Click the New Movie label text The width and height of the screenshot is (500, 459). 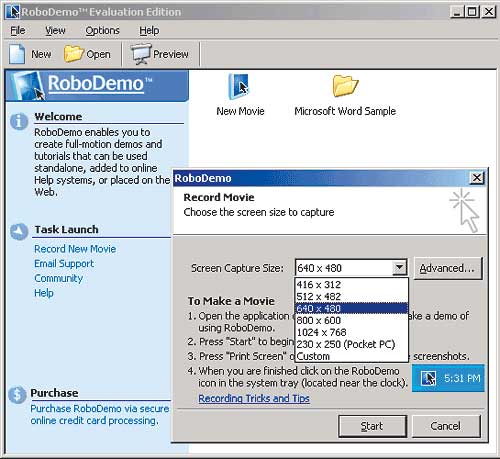point(240,111)
